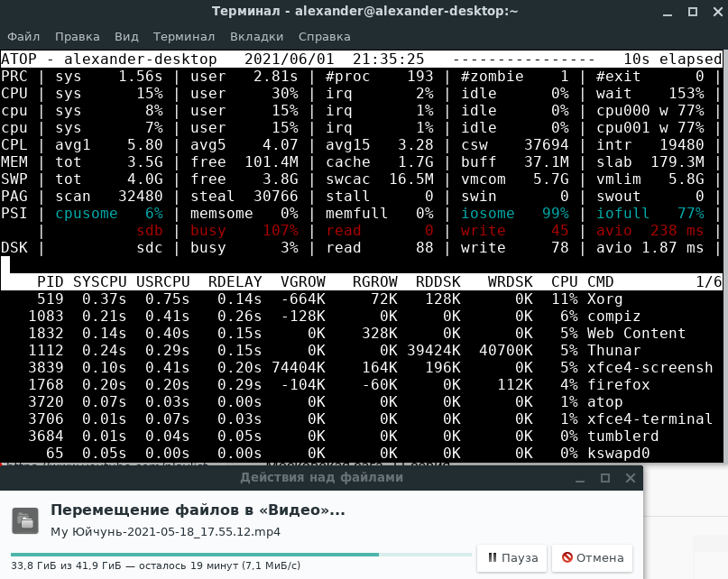Click the WRDSK column header
728x579 pixels.
coord(511,282)
